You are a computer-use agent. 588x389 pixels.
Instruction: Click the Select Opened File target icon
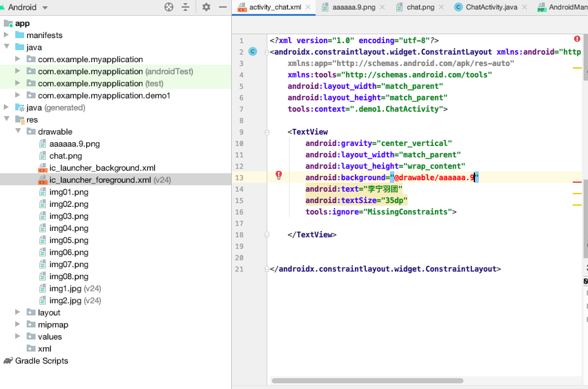coord(169,7)
